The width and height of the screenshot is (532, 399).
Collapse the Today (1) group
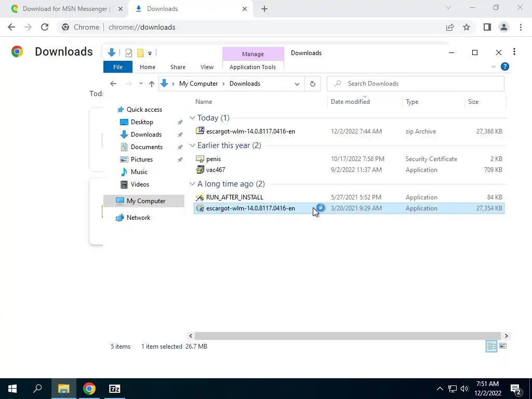pyautogui.click(x=192, y=118)
